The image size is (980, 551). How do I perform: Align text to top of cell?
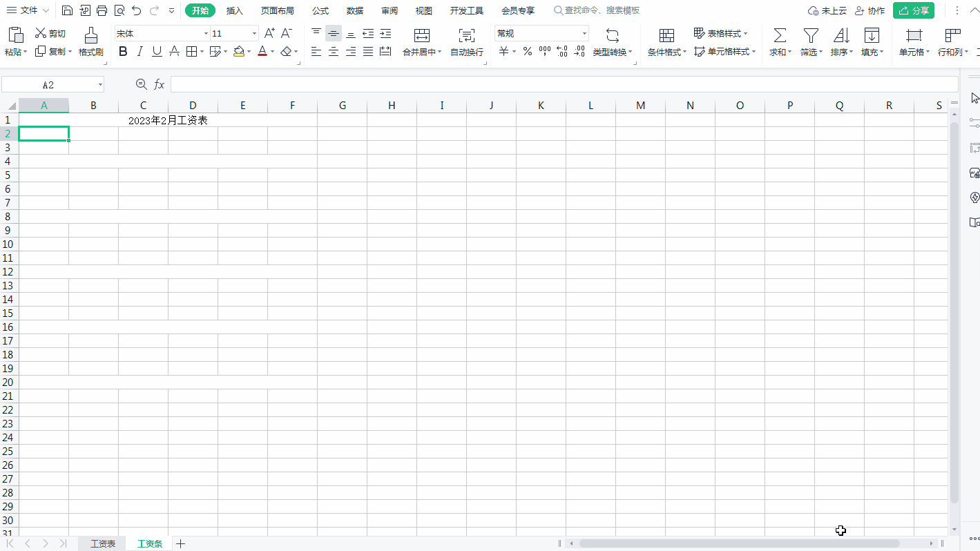click(316, 33)
